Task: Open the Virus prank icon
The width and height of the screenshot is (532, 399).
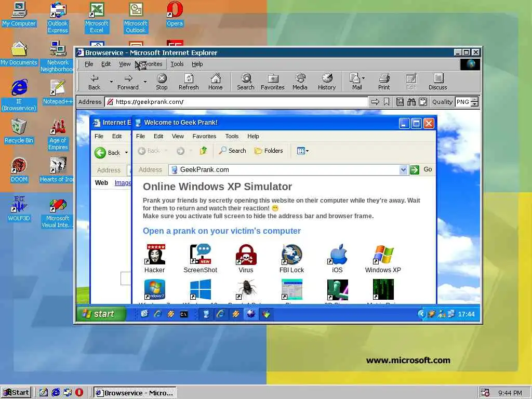Action: coord(246,259)
